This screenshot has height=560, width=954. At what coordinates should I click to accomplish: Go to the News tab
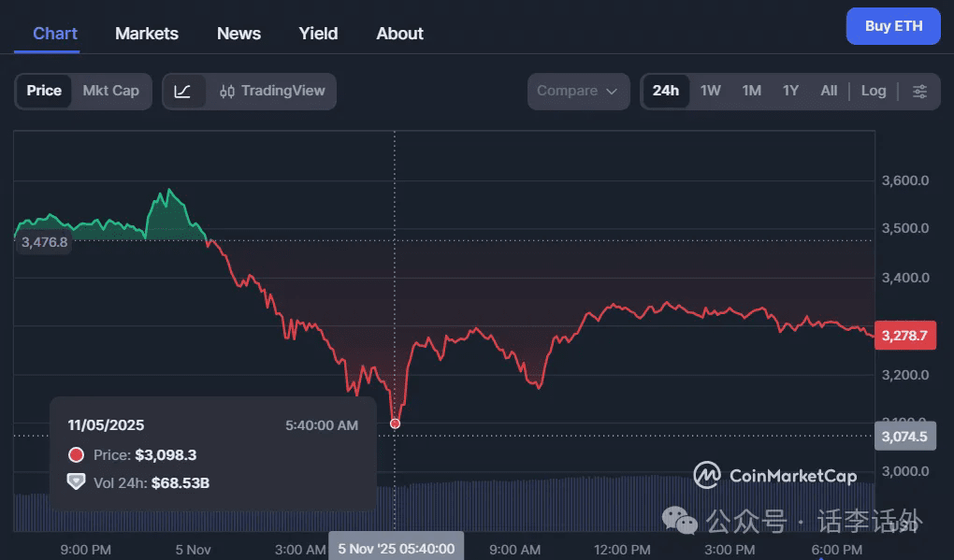pos(238,34)
